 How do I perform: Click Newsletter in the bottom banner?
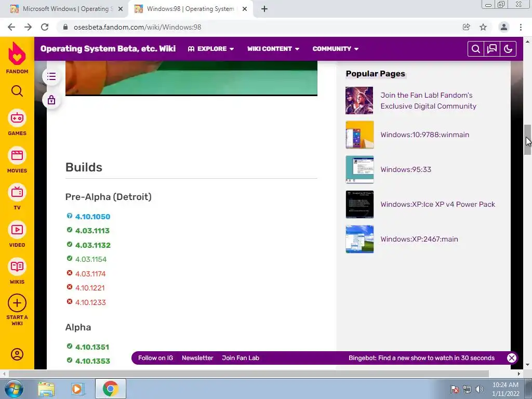(197, 358)
